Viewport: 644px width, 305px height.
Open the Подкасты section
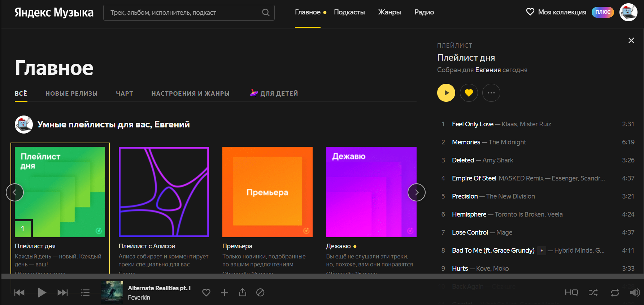tap(349, 12)
